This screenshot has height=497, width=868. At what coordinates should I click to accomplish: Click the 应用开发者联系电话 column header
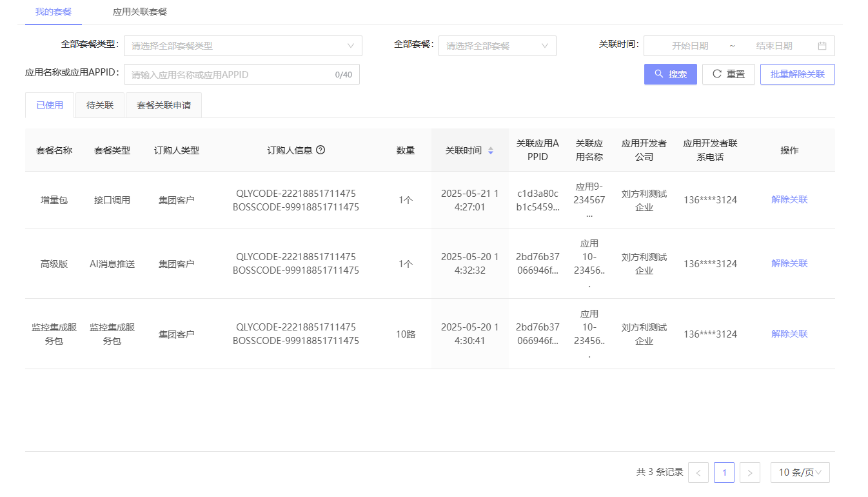click(711, 150)
